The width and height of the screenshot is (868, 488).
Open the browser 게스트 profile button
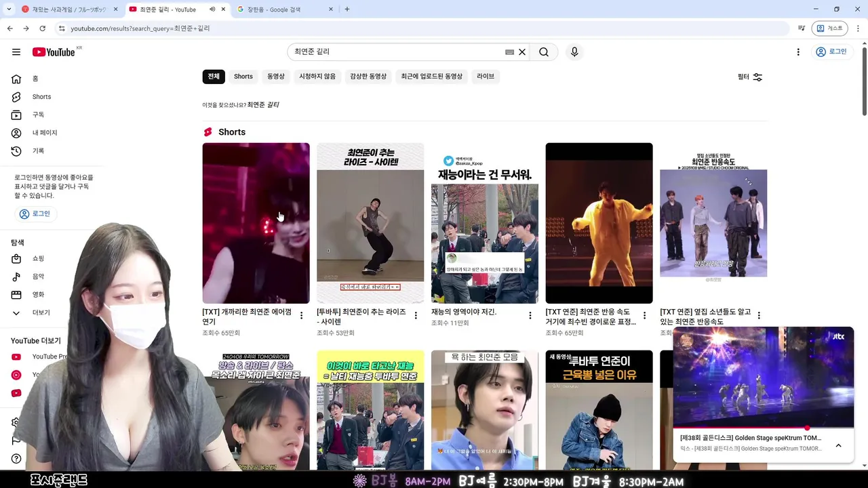click(x=830, y=28)
